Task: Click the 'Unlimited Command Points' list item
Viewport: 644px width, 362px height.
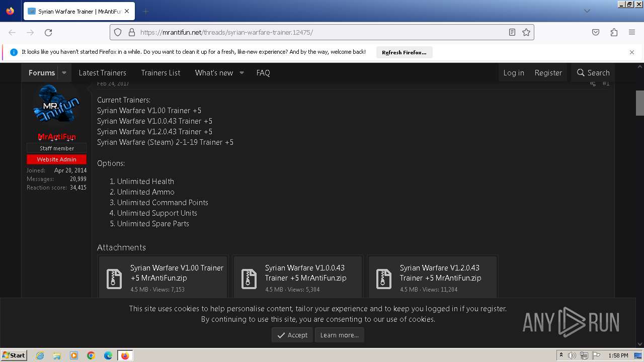Action: (163, 203)
